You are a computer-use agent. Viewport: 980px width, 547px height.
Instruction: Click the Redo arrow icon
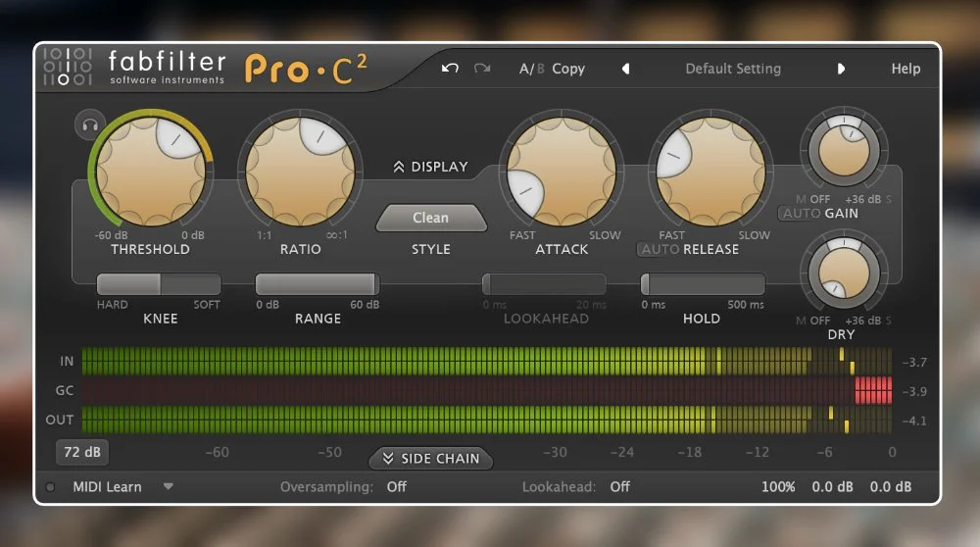point(482,69)
